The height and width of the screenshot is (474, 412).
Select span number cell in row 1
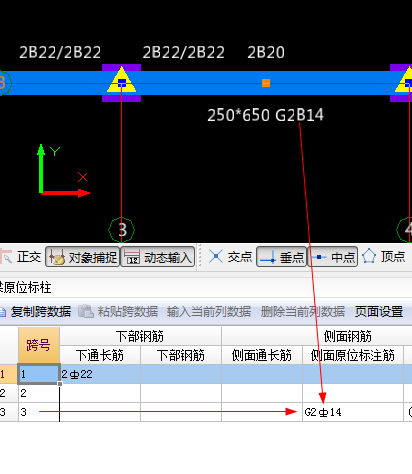click(39, 374)
